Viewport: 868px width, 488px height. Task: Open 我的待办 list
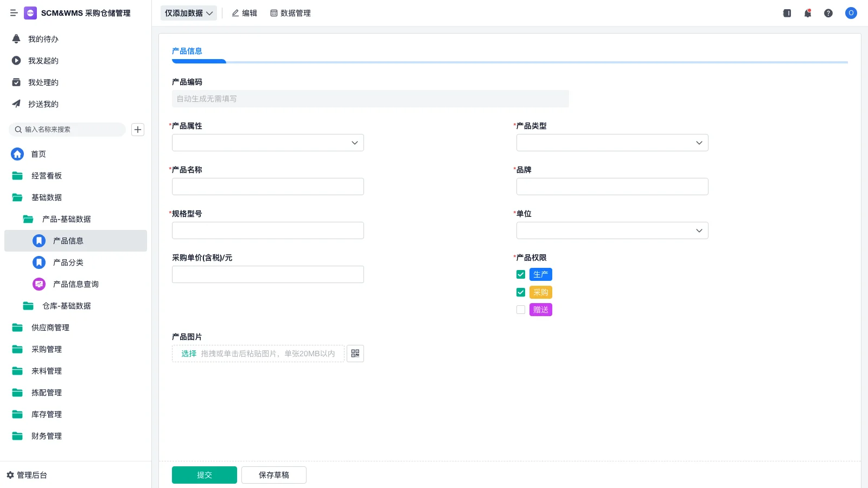click(x=75, y=39)
